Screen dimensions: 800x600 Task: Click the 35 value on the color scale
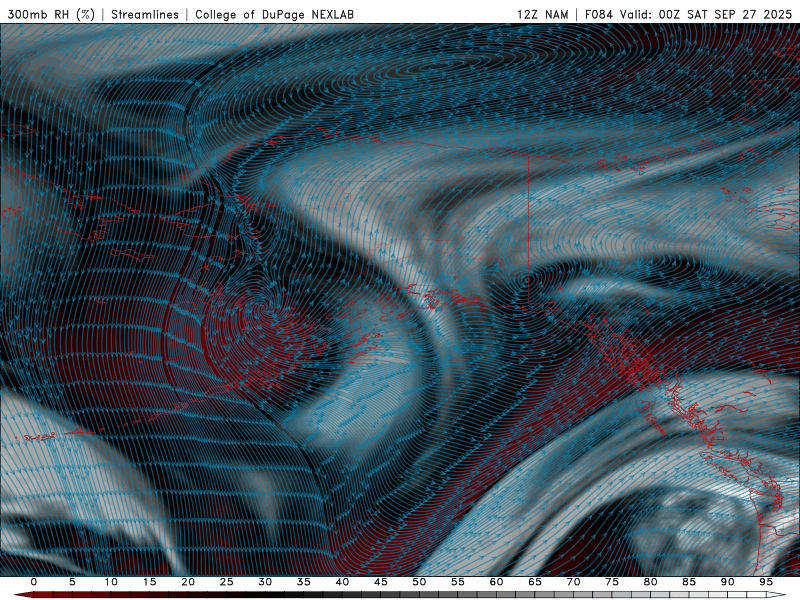tap(304, 582)
